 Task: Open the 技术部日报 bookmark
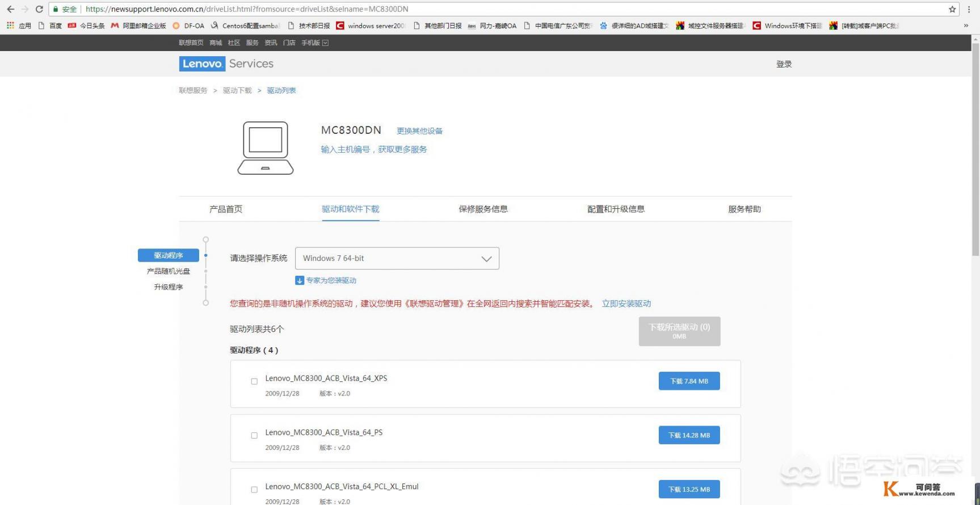[x=309, y=26]
